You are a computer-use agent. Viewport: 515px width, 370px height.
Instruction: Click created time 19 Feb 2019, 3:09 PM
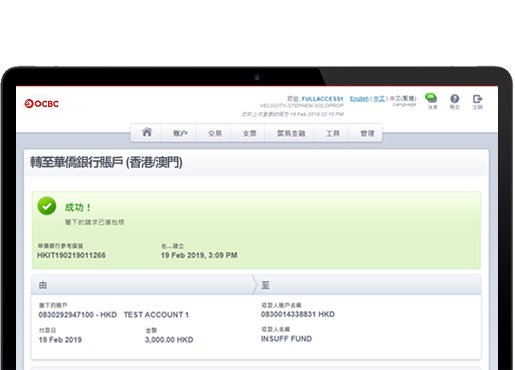(x=199, y=255)
